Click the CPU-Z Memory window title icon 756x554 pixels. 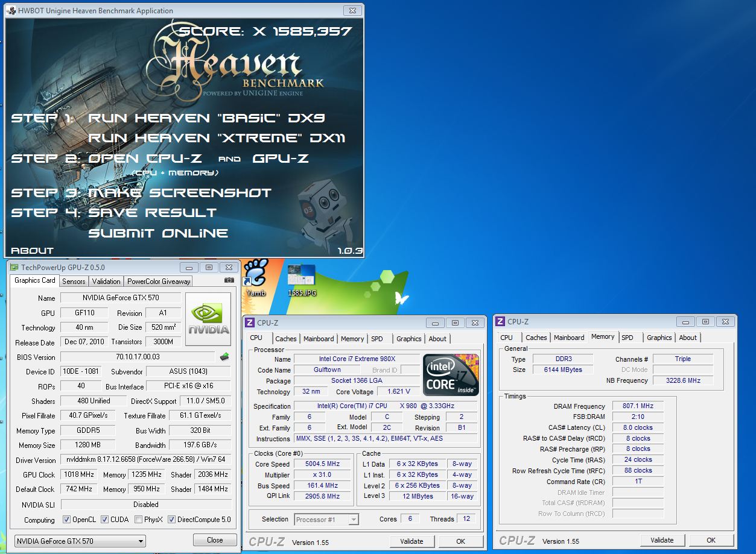coord(501,322)
